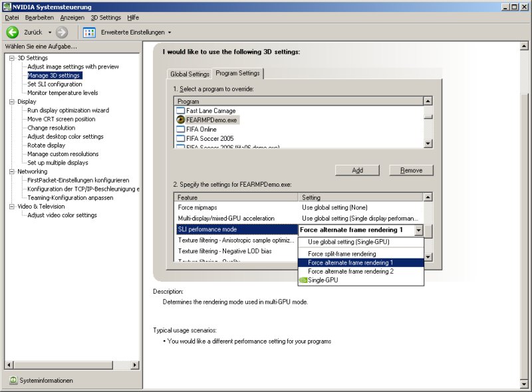Open Move CRT screen position
This screenshot has width=532, height=392.
point(61,119)
